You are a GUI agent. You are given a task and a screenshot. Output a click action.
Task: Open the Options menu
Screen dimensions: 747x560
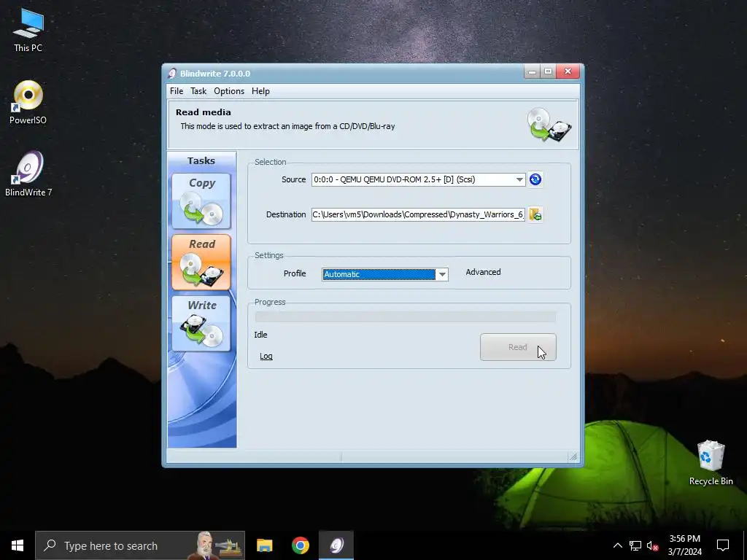coord(228,91)
